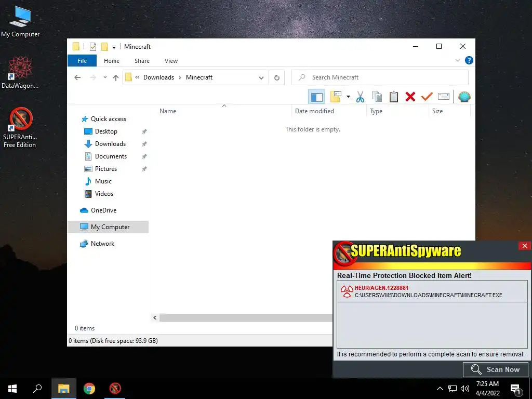Click the shell globe icon in toolbar
The height and width of the screenshot is (399, 532).
point(464,97)
